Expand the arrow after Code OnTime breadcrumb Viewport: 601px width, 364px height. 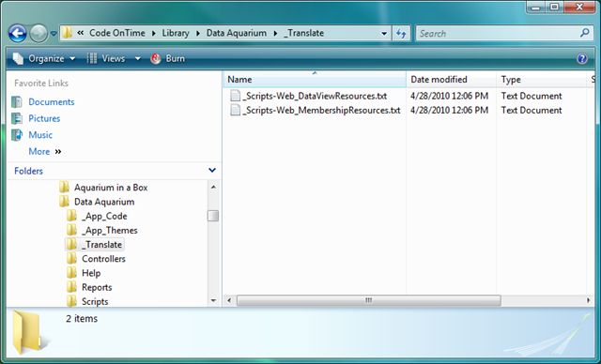pos(154,33)
